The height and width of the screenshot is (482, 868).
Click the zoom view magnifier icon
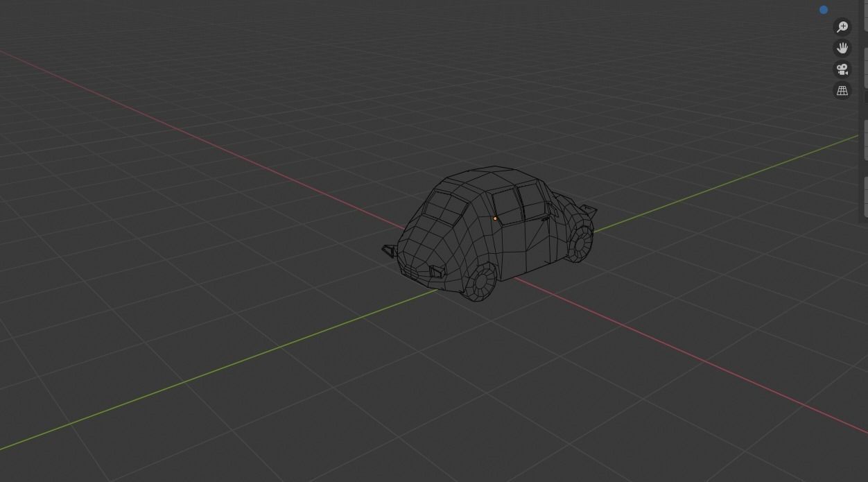tap(842, 27)
